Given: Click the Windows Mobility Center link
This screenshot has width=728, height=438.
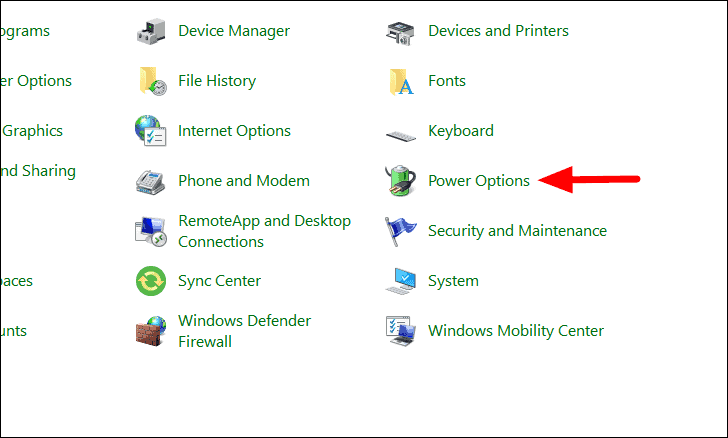Looking at the screenshot, I should [516, 331].
